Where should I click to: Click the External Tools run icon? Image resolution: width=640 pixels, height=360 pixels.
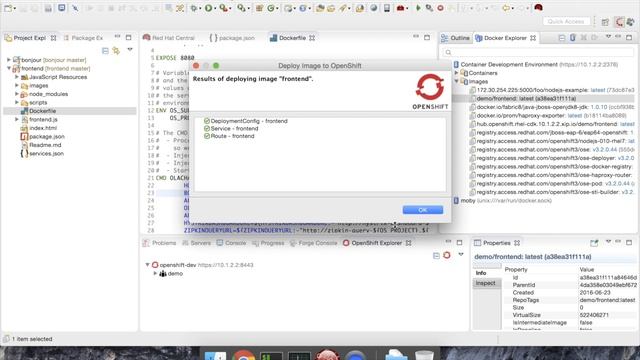coord(223,8)
